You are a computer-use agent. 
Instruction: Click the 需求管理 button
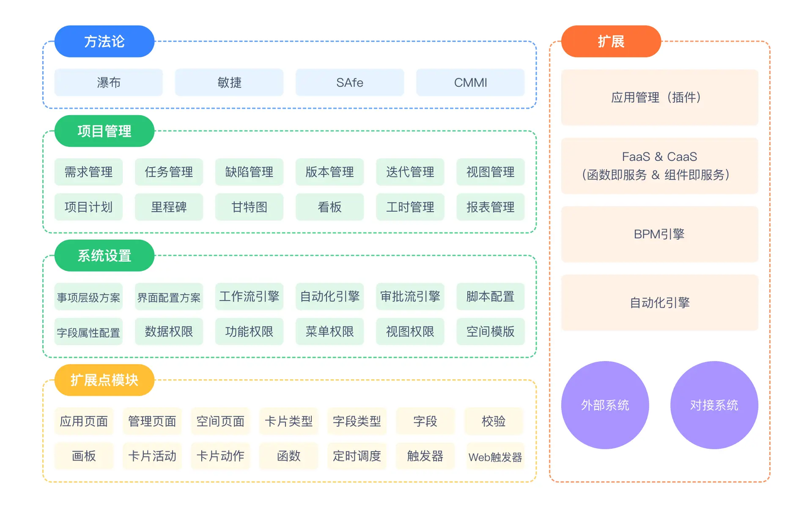(x=89, y=172)
